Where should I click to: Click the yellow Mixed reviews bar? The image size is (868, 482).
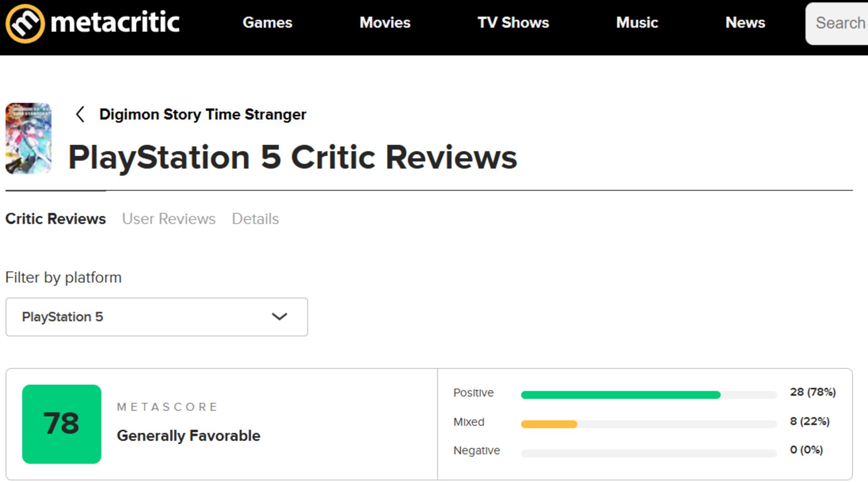coord(549,424)
